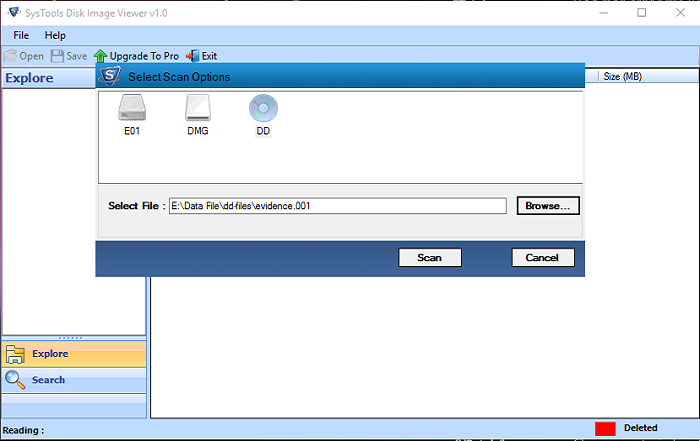Start scanning with the Scan button

429,258
